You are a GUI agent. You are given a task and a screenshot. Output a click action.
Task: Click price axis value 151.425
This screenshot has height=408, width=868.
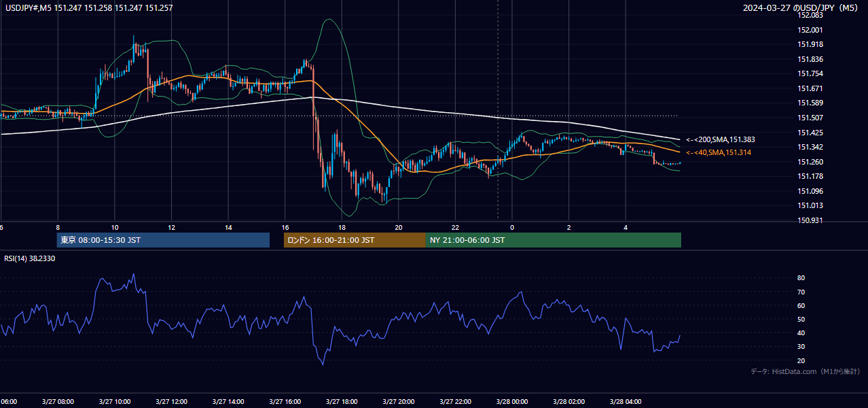810,133
